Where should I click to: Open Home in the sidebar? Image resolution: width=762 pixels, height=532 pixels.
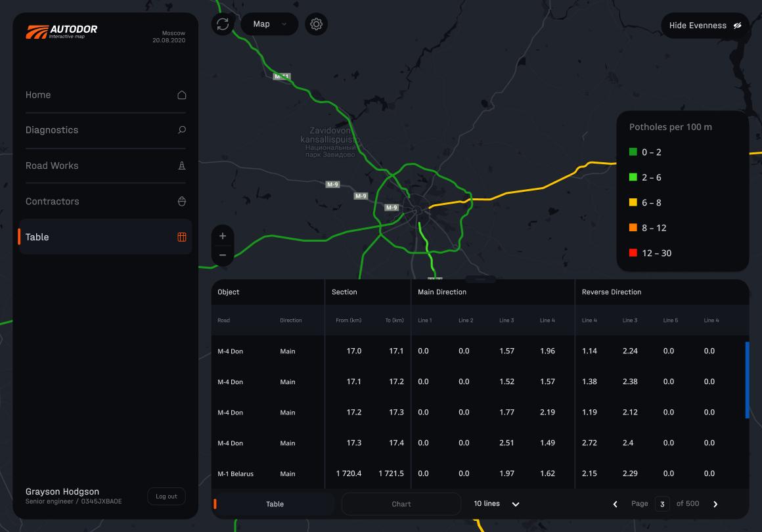point(106,95)
